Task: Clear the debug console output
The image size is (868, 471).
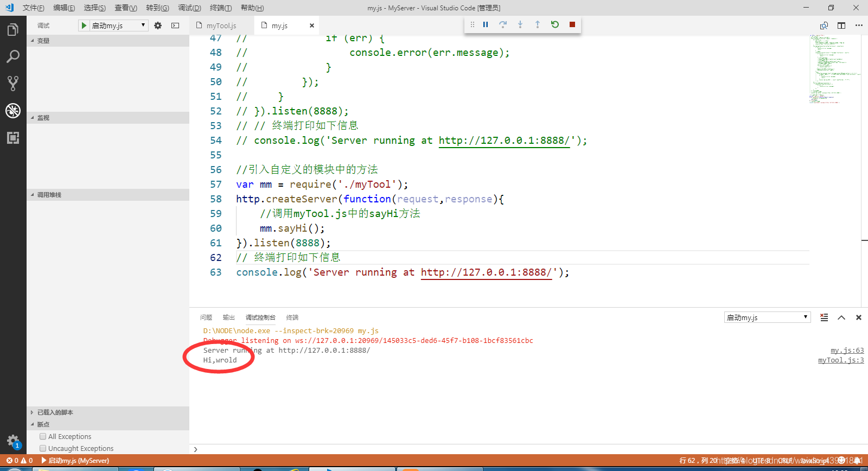Action: coord(824,317)
